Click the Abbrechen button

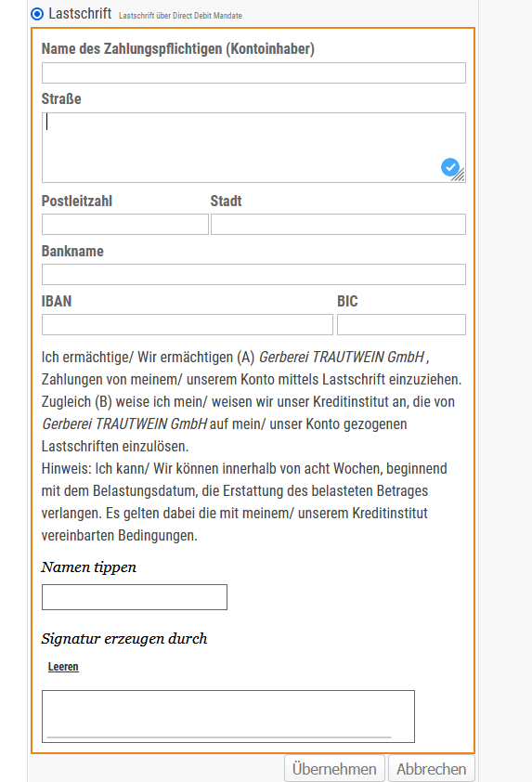[x=432, y=769]
